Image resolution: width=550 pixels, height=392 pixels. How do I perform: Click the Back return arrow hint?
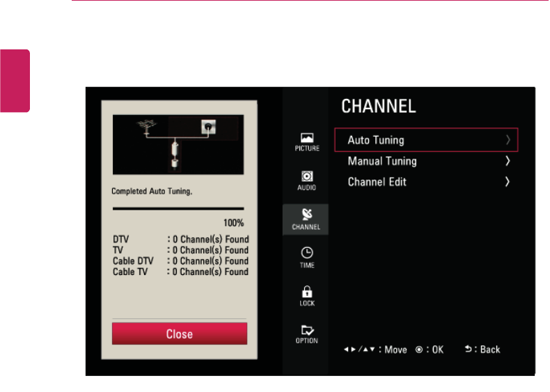(482, 350)
